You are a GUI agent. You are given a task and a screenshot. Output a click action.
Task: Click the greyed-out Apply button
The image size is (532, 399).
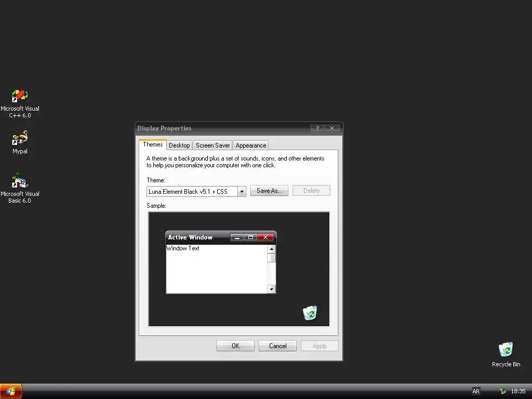[320, 345]
